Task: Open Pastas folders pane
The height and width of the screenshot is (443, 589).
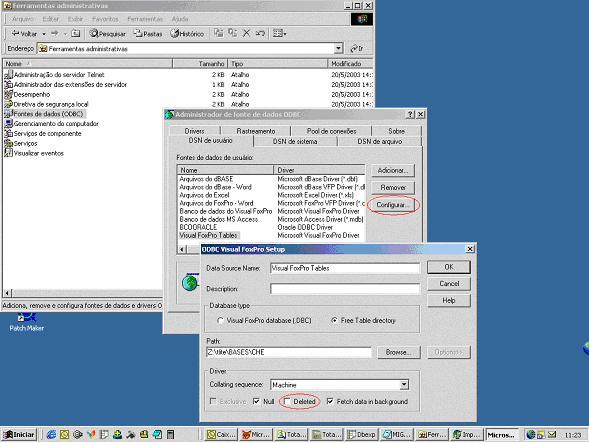Action: [148, 33]
